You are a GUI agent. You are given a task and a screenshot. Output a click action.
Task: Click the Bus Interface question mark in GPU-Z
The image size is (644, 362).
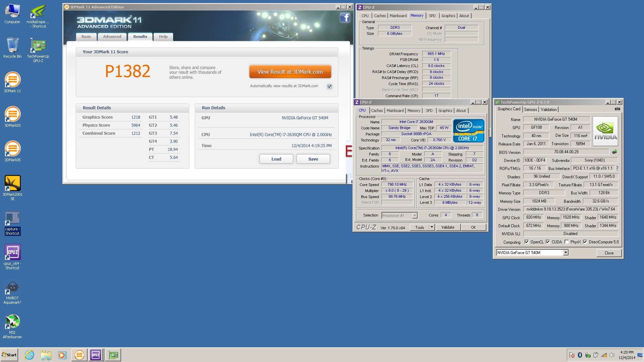617,168
